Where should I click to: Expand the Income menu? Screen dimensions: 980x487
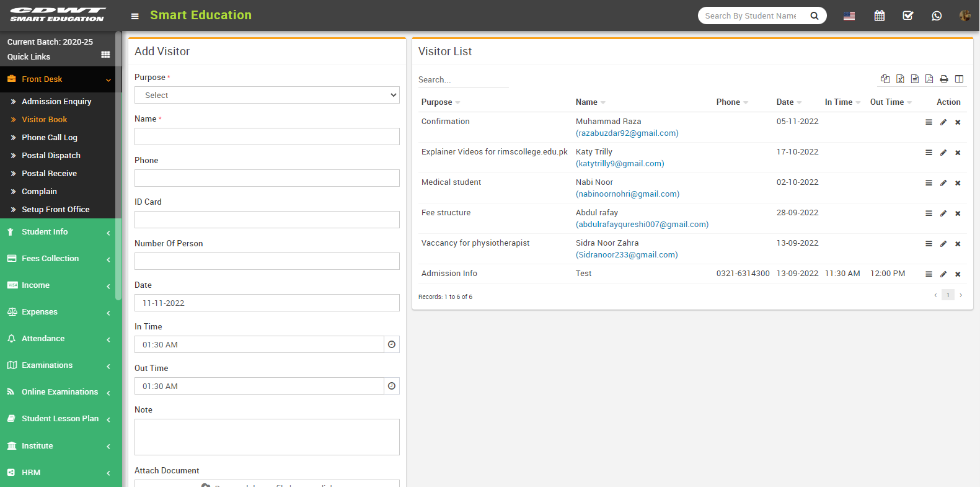(57, 285)
